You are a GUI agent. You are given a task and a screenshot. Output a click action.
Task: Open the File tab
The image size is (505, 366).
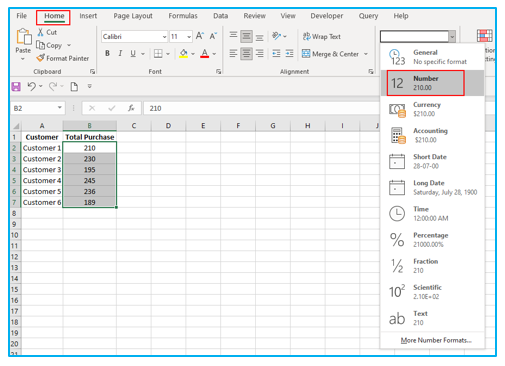tap(22, 16)
